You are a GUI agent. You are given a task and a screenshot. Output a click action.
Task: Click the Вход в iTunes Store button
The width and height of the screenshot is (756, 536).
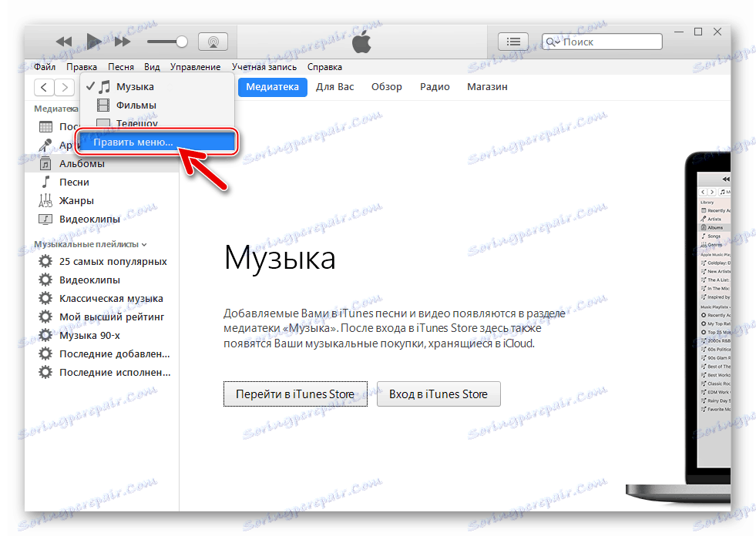438,394
